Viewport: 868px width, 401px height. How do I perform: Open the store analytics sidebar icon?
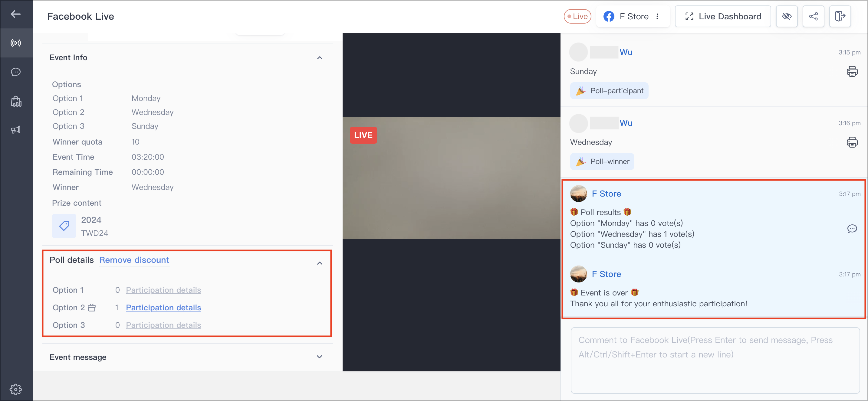coord(16,101)
